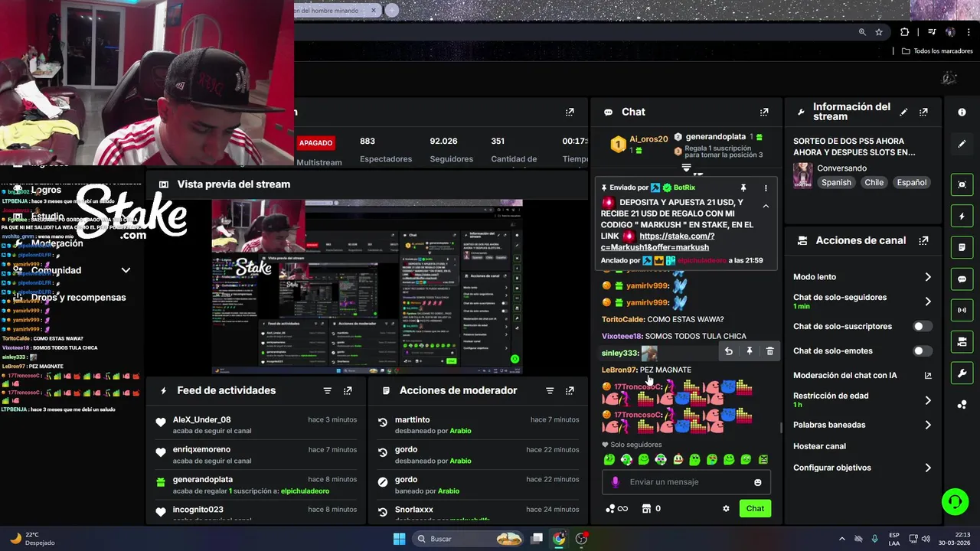This screenshot has width=980, height=551.
Task: Collapse the pinned message with chevron
Action: [x=766, y=206]
